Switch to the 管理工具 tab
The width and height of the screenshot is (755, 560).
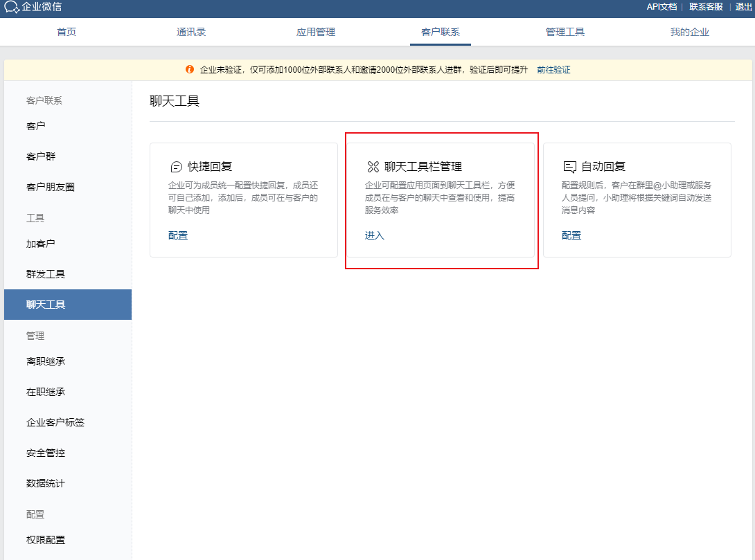tap(565, 31)
